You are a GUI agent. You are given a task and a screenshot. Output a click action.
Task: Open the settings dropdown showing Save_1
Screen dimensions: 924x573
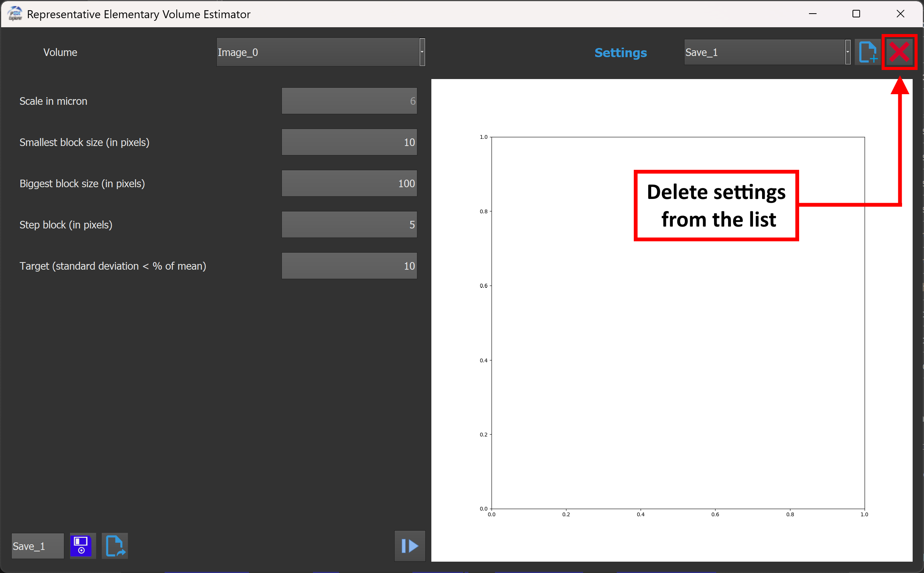point(765,52)
